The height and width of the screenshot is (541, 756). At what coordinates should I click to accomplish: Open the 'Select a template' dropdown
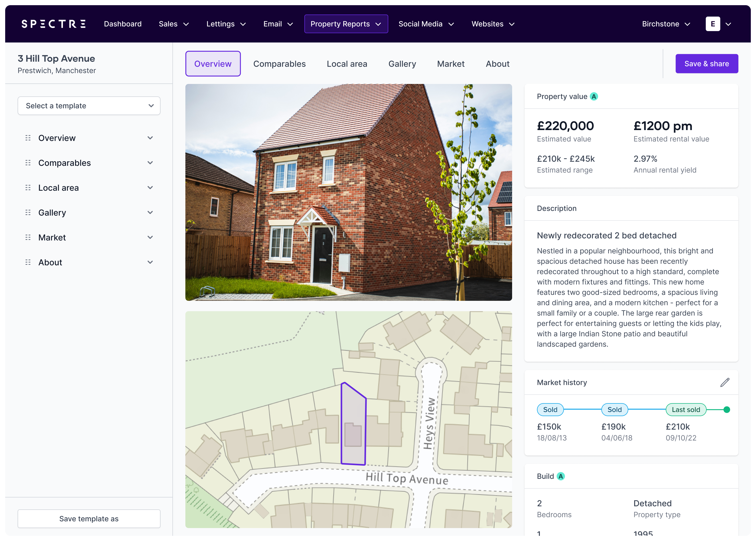click(89, 106)
